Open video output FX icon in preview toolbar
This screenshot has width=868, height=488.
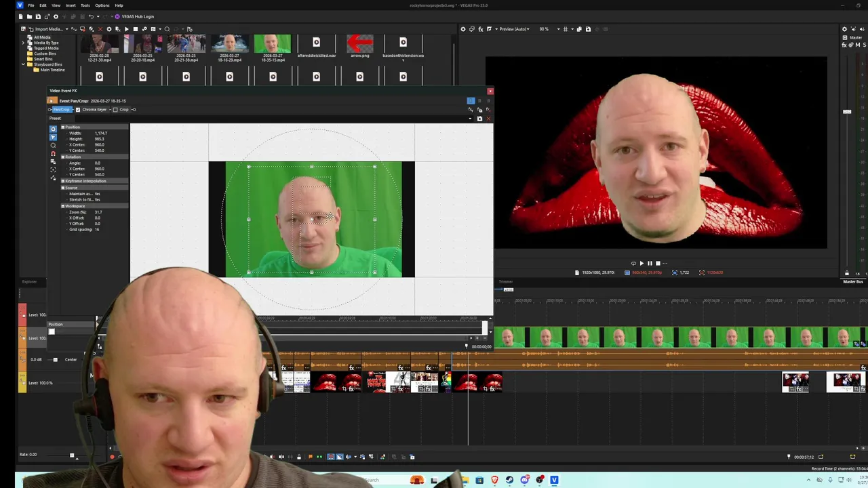click(481, 29)
